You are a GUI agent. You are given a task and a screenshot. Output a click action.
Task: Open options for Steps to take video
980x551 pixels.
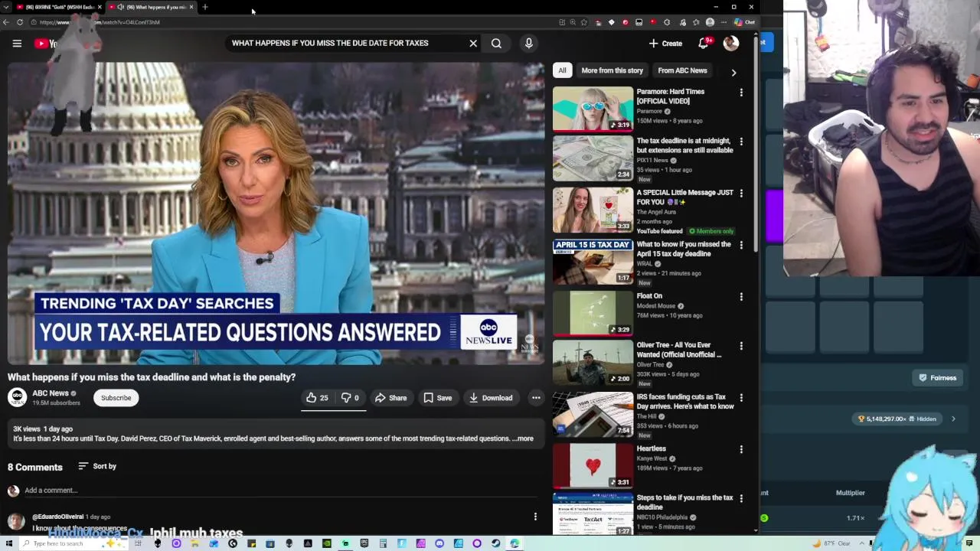coord(741,498)
